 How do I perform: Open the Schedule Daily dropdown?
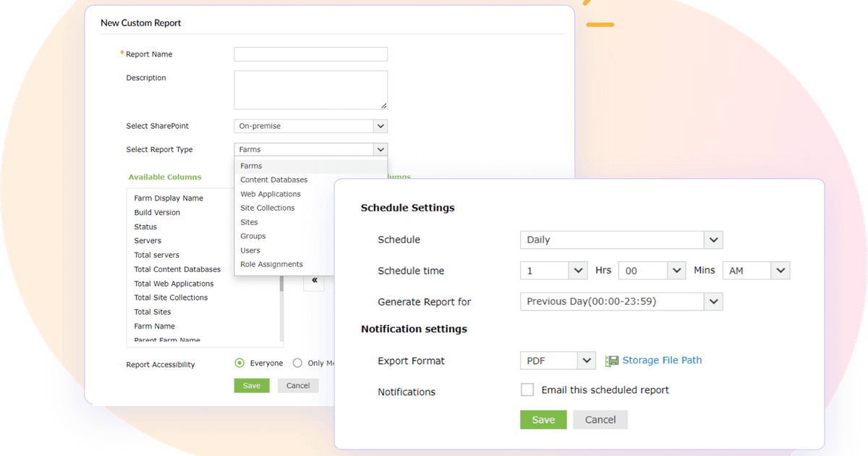pos(621,240)
